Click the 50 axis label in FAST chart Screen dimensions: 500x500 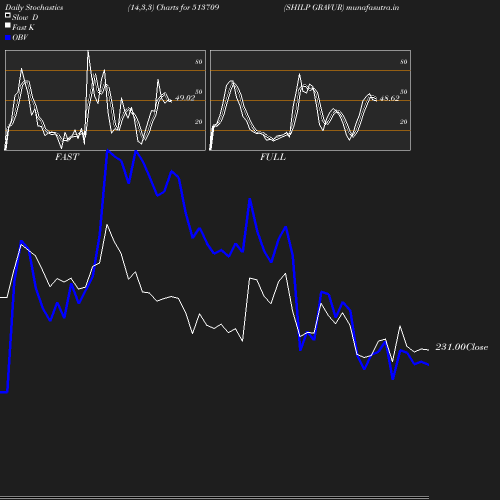pos(199,92)
